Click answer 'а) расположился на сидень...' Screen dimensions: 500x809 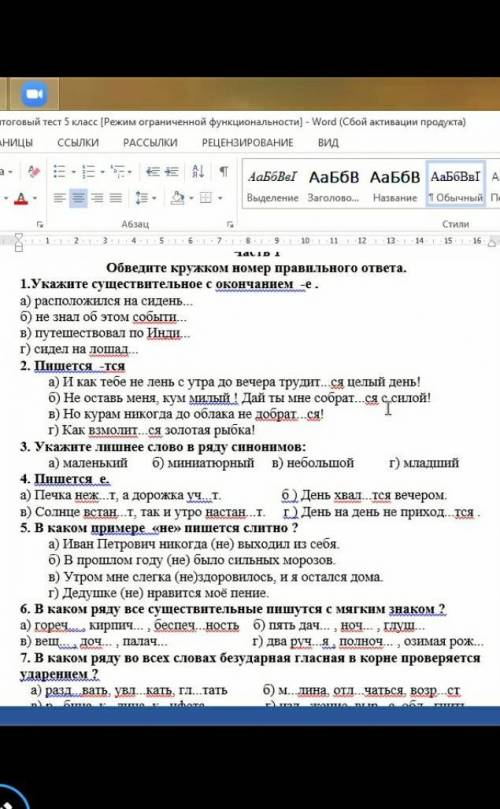tap(107, 301)
